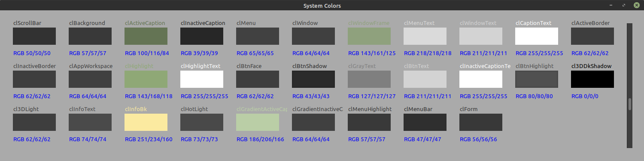Maximize the System Colors window
This screenshot has width=644, height=161.
coord(623,6)
